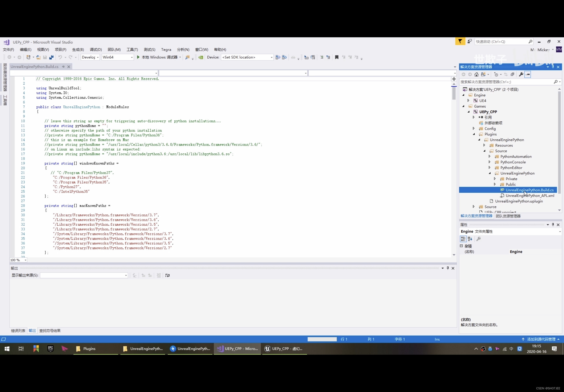Click the 快速启动 quick launch search box
This screenshot has height=392, width=564.
coord(504,42)
